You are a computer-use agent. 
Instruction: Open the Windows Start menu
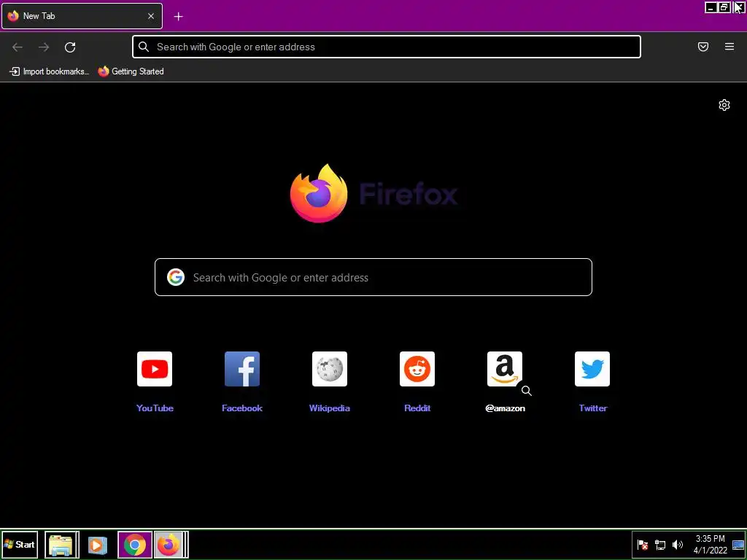click(19, 545)
